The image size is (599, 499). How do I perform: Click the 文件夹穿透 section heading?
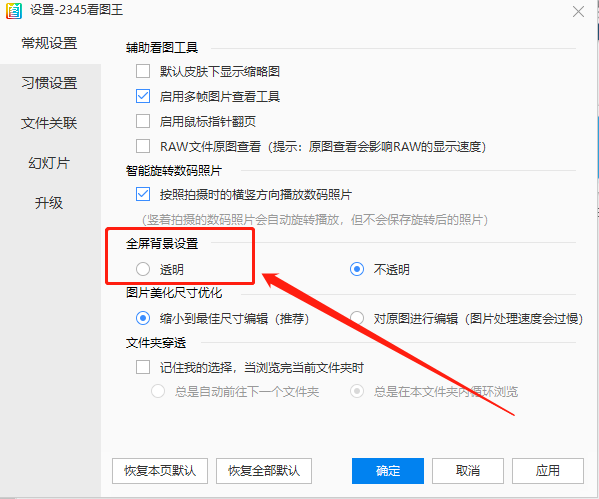[x=156, y=343]
